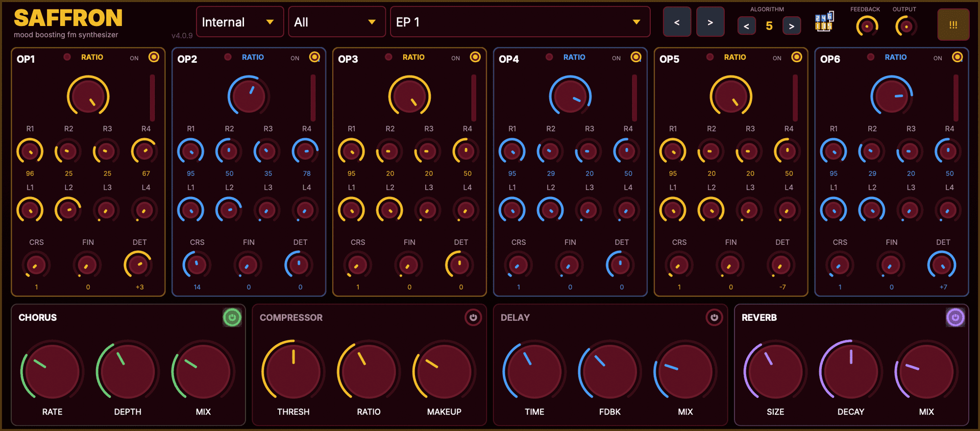980x431 pixels.
Task: Click the OP4 RATIO mode label
Action: [574, 57]
